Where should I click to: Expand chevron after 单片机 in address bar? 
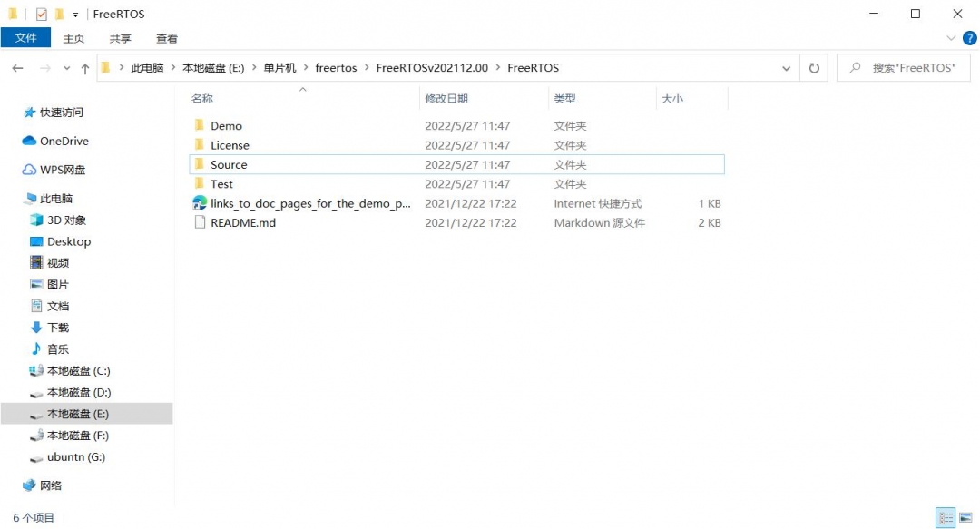coord(306,68)
